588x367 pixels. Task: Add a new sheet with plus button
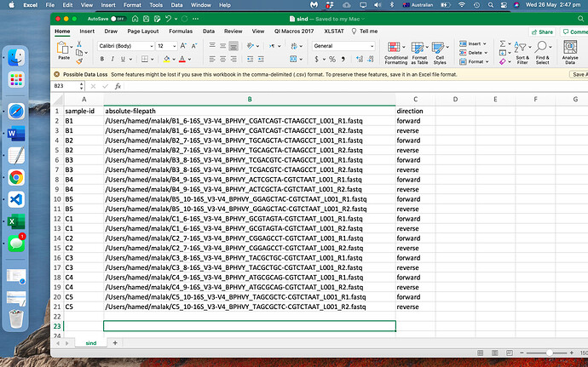coord(115,342)
